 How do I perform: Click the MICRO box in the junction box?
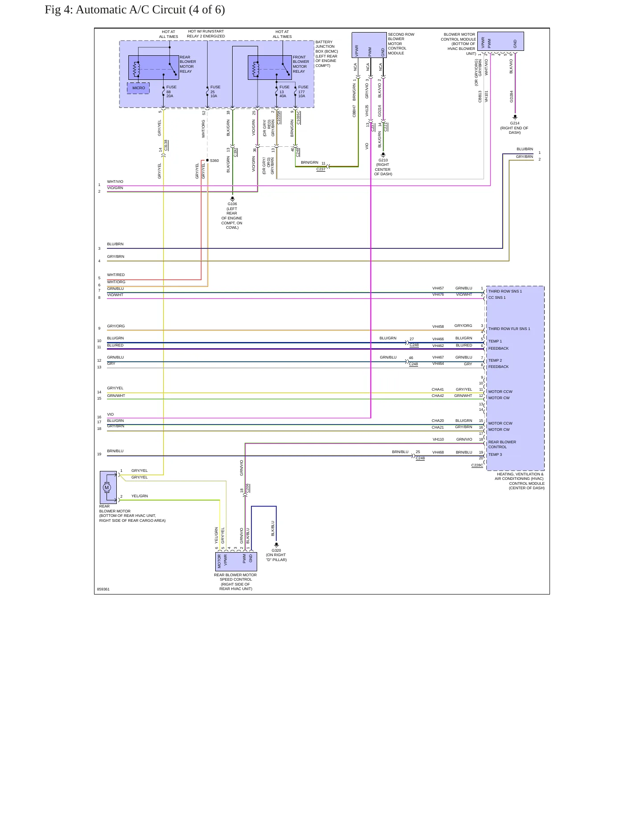(138, 88)
